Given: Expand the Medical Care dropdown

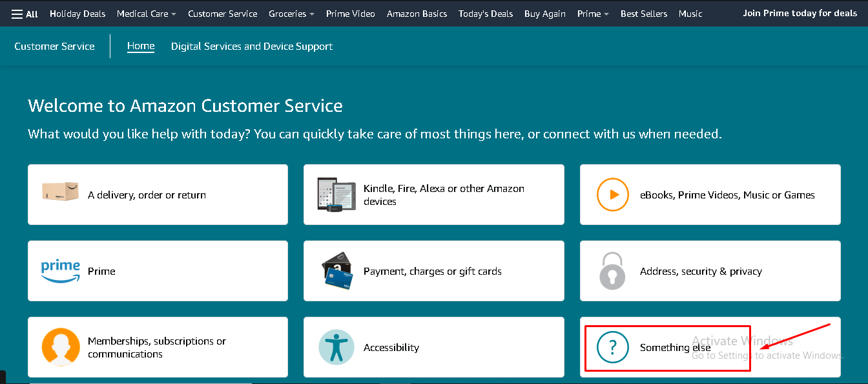Looking at the screenshot, I should pos(146,14).
